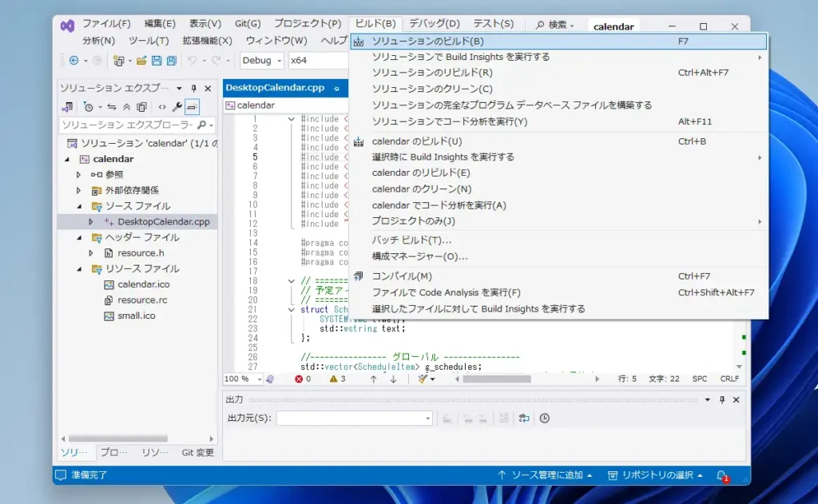Select calendar のビルド(U) menu item
This screenshot has height=504, width=818.
(x=558, y=141)
